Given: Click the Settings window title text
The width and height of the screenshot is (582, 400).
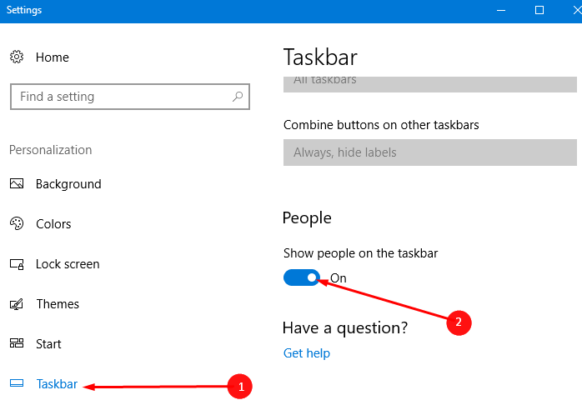Looking at the screenshot, I should [x=24, y=10].
